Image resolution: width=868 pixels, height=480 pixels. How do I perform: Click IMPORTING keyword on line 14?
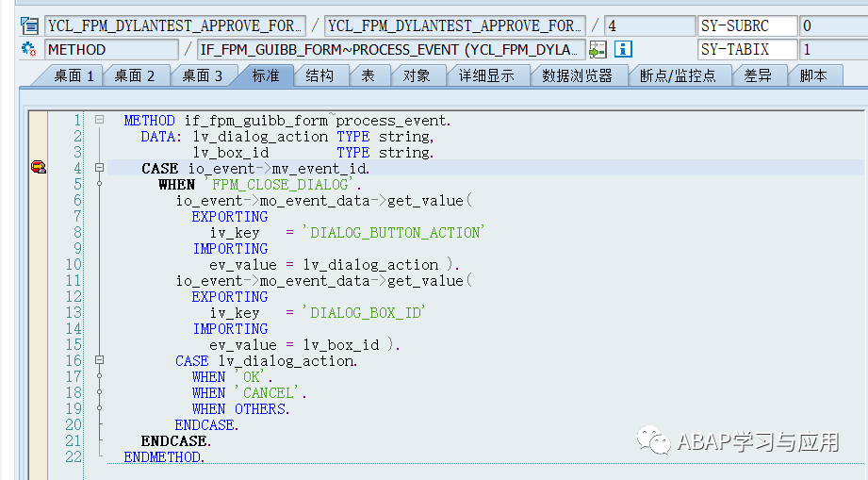pos(230,329)
